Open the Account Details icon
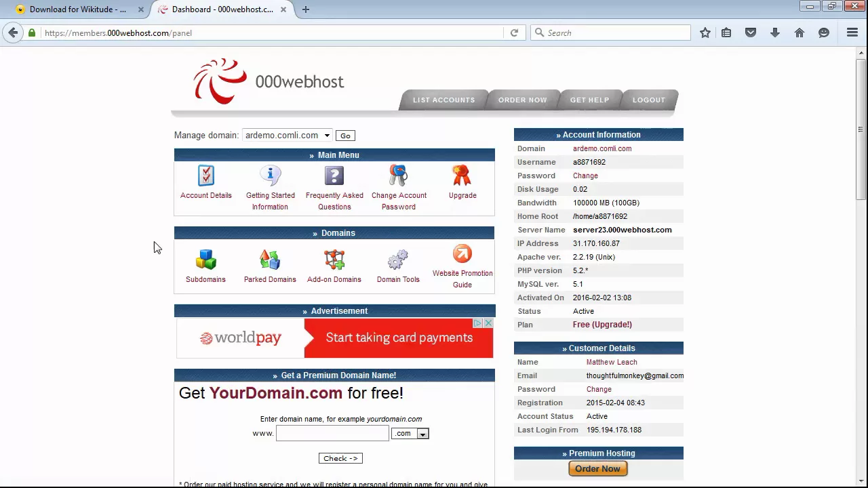Screen dimensions: 868x488 tap(206, 176)
